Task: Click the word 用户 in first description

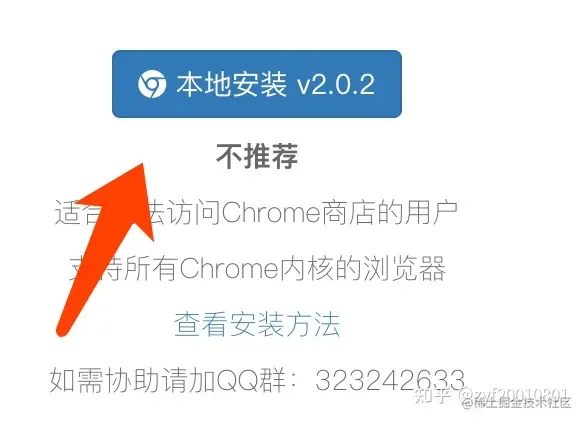Action: (x=431, y=213)
